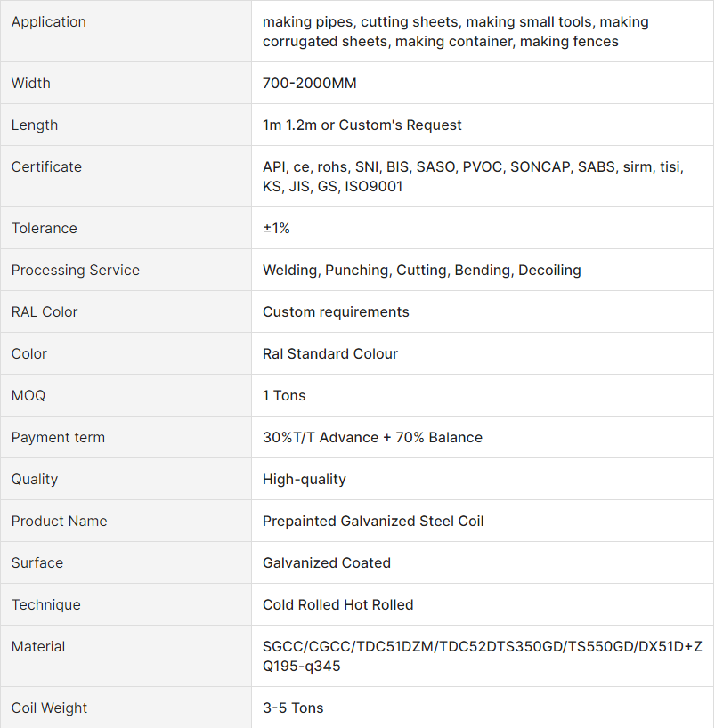This screenshot has width=715, height=728.
Task: Select the 1 Tons value
Action: tap(284, 395)
